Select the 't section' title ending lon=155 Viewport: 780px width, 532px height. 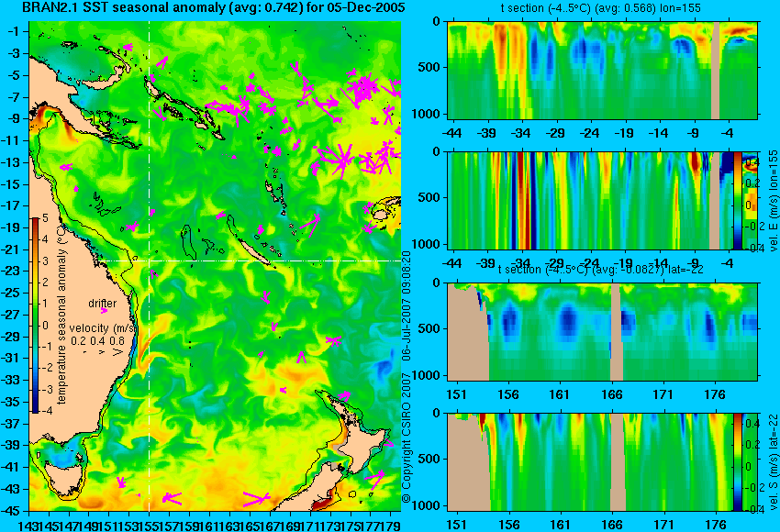click(601, 8)
